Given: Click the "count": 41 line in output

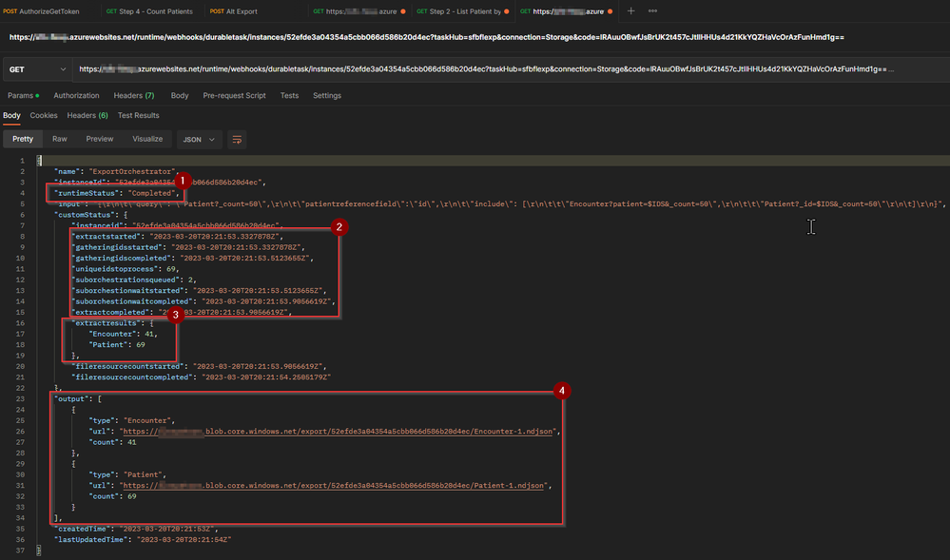Looking at the screenshot, I should [x=113, y=442].
